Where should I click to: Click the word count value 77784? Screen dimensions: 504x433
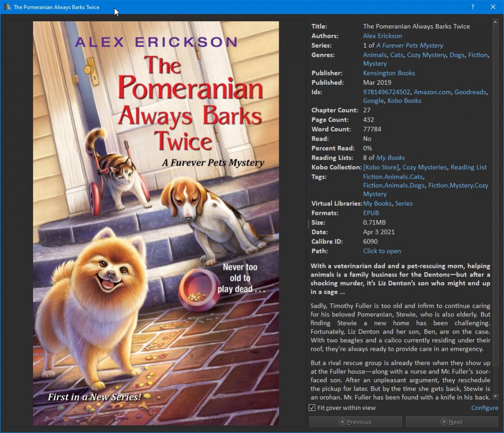tap(372, 129)
